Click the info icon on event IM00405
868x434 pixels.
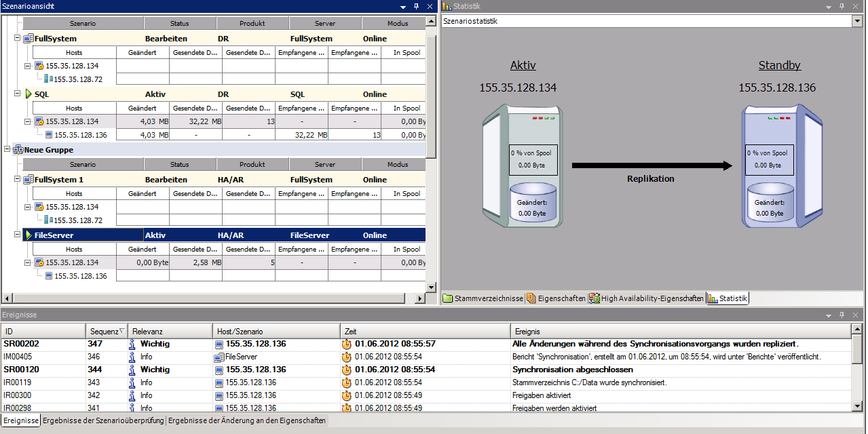tap(133, 357)
